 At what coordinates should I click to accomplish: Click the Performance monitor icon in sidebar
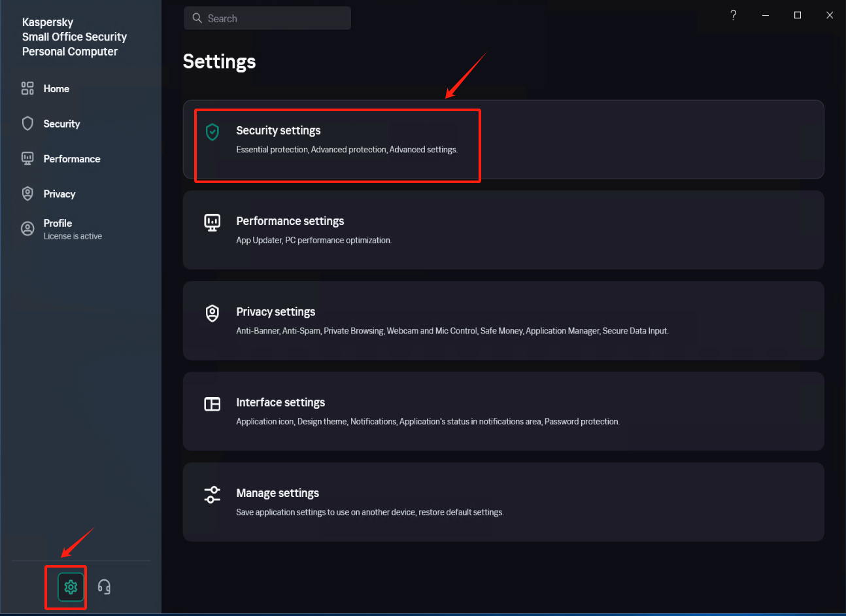tap(27, 158)
